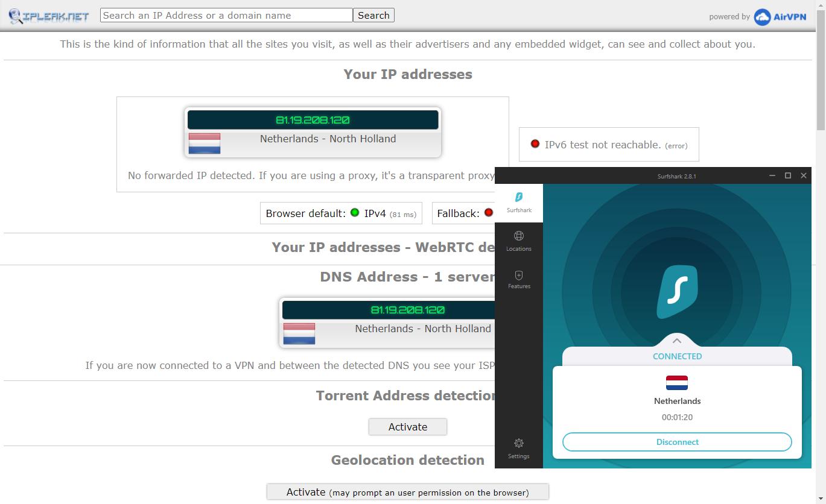The height and width of the screenshot is (504, 826).
Task: Click Netherlands - North Holland under Your IP addresses
Action: (x=328, y=139)
